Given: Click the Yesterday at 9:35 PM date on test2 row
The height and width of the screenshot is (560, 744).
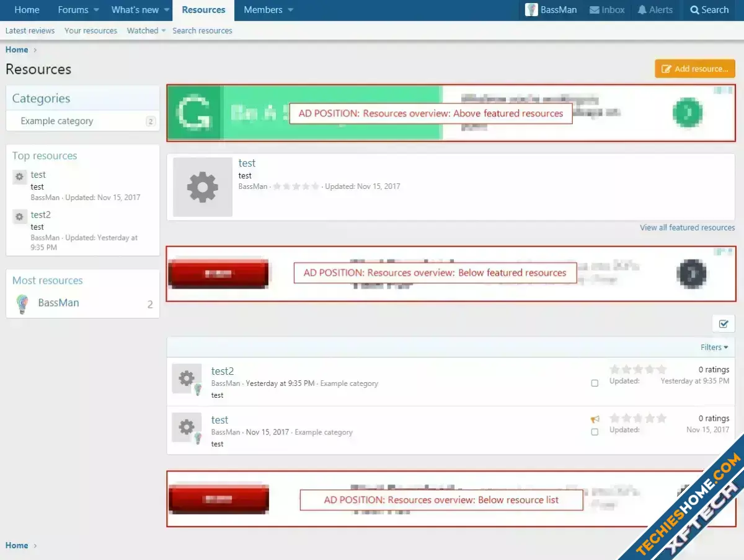Looking at the screenshot, I should pos(280,383).
